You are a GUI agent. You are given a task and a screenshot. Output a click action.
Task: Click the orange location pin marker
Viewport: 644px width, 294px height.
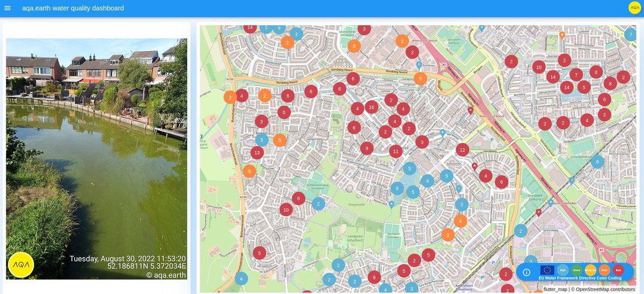tap(562, 35)
